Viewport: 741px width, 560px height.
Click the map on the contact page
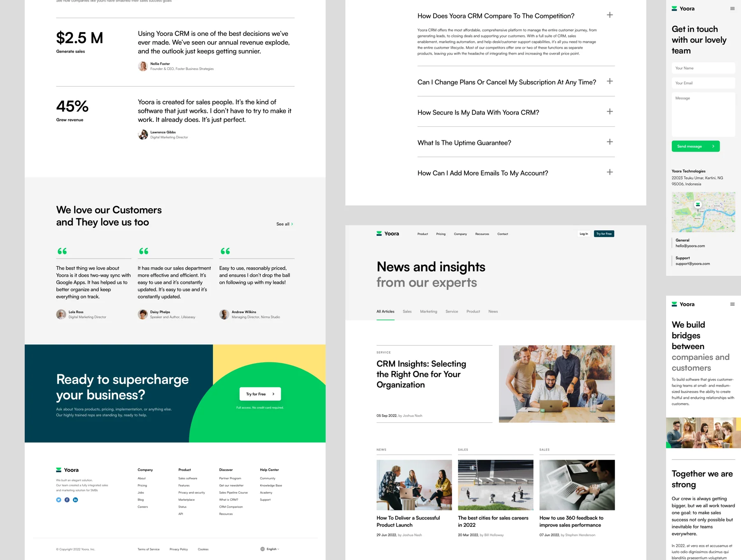pos(703,212)
